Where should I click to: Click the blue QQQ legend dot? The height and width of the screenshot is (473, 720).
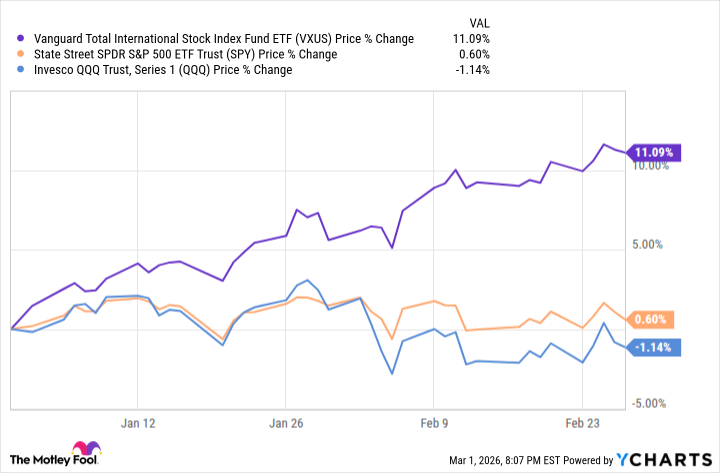pyautogui.click(x=20, y=70)
